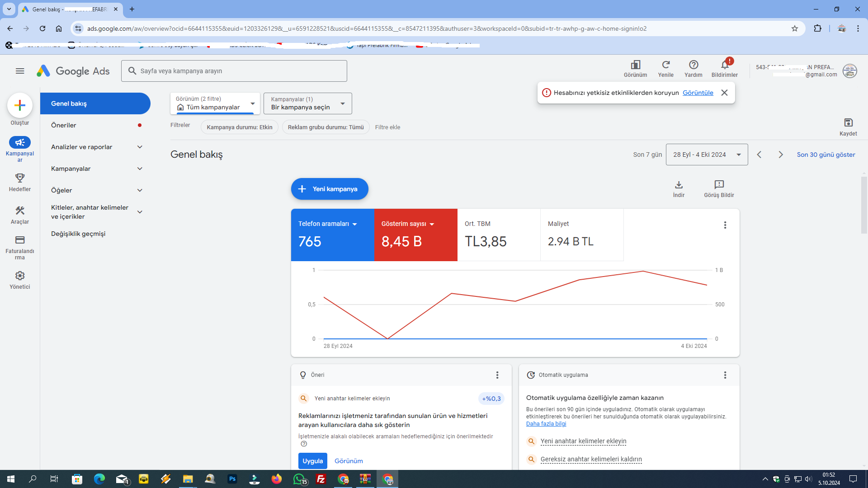Click the help question mark in Öneri card
The height and width of the screenshot is (488, 868).
(x=304, y=444)
